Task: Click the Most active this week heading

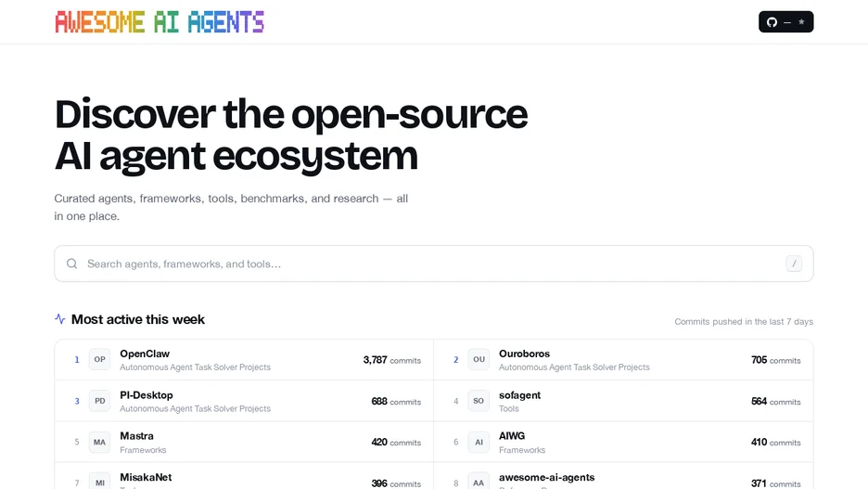Action: pos(138,319)
